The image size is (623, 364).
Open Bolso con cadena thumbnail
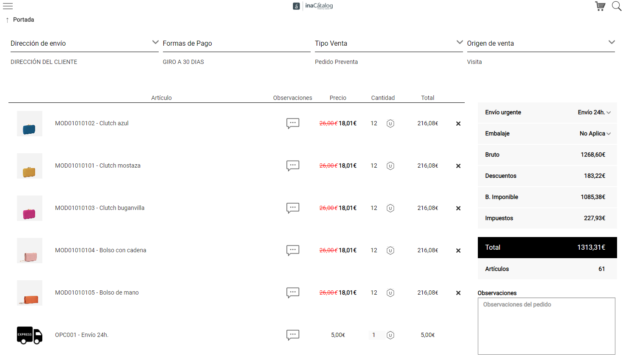[x=30, y=251]
